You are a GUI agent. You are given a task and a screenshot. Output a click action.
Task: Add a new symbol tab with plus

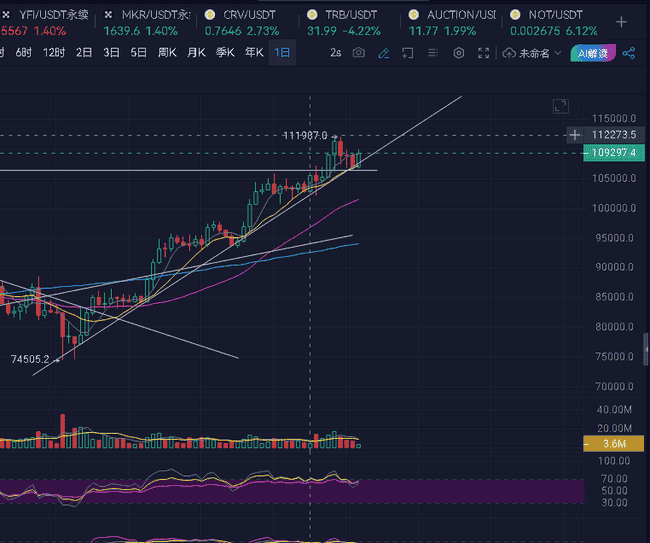coord(621,20)
